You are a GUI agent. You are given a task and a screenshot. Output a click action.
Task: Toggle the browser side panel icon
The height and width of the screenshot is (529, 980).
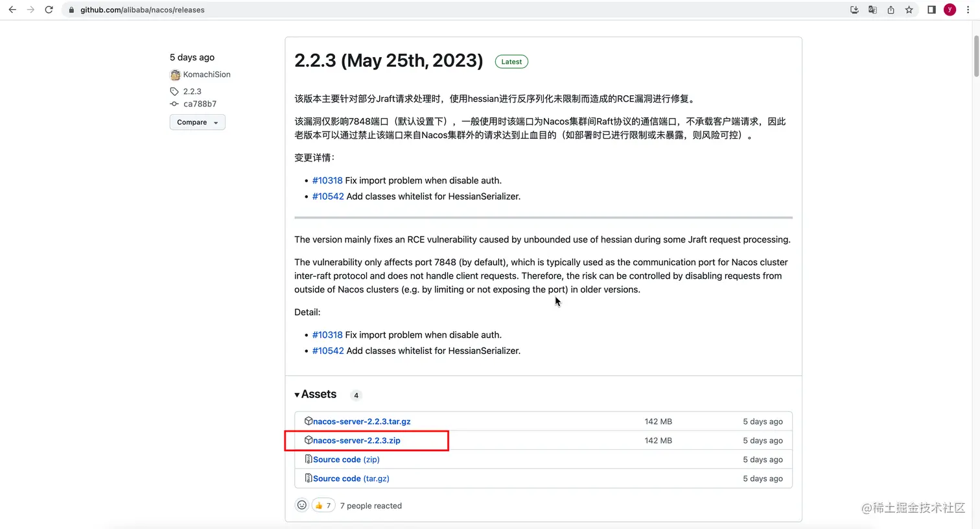tap(931, 10)
